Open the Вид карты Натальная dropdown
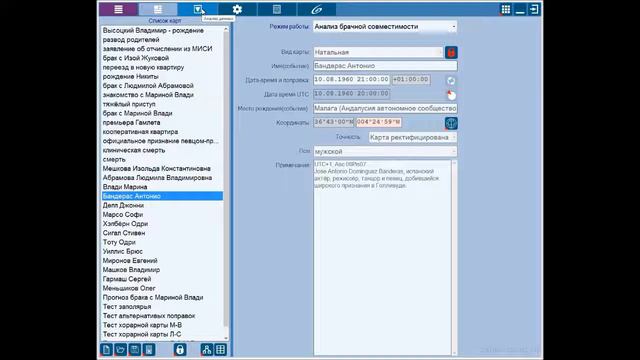640x360 pixels. pos(378,52)
